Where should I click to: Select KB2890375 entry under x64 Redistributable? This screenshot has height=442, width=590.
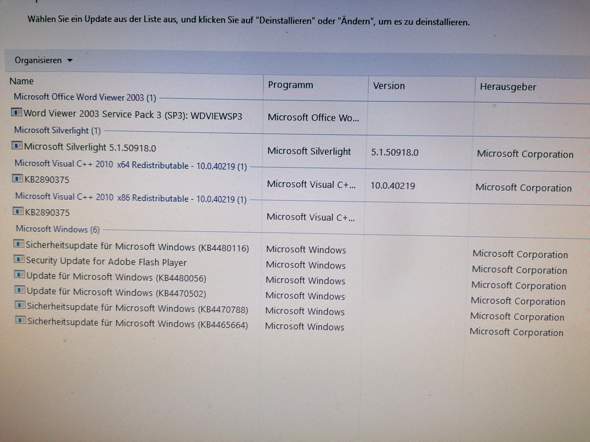pos(47,180)
